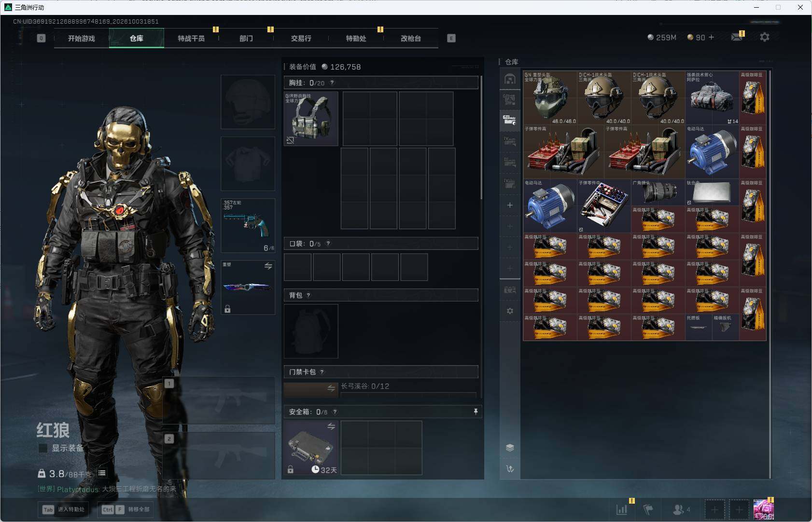This screenshot has width=812, height=522.
Task: Click the 进入特勤处 button
Action: [x=63, y=509]
